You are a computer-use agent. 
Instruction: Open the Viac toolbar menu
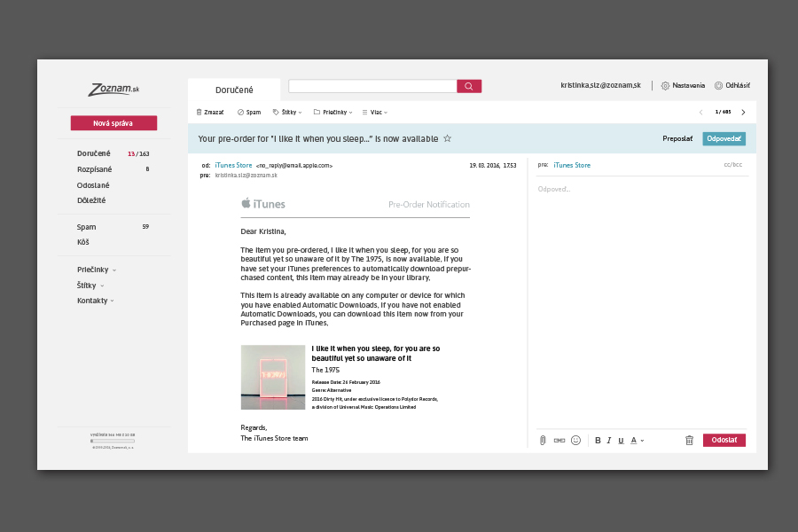375,113
